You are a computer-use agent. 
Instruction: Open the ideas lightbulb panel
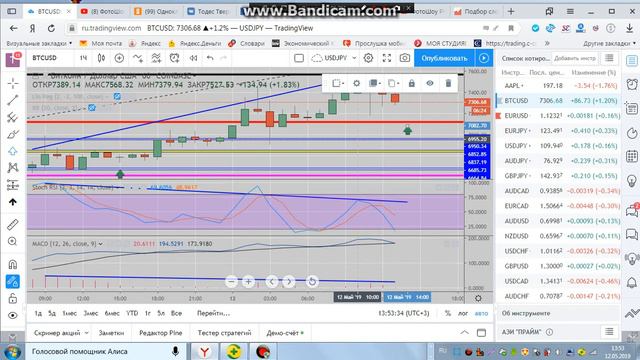click(632, 180)
